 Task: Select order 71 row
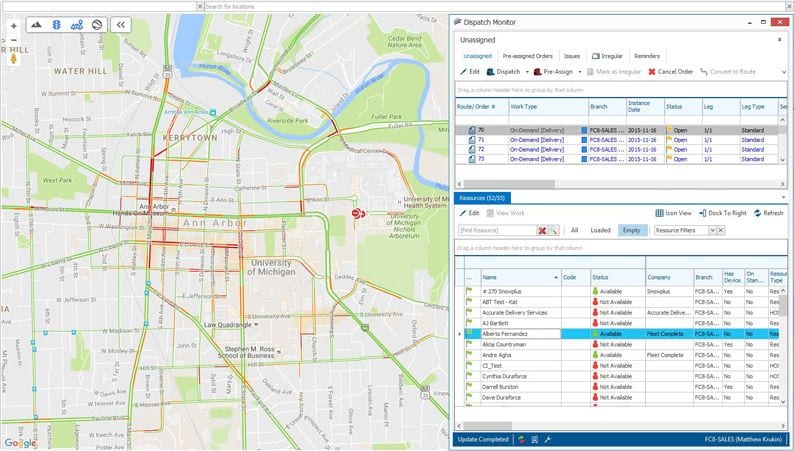click(616, 140)
